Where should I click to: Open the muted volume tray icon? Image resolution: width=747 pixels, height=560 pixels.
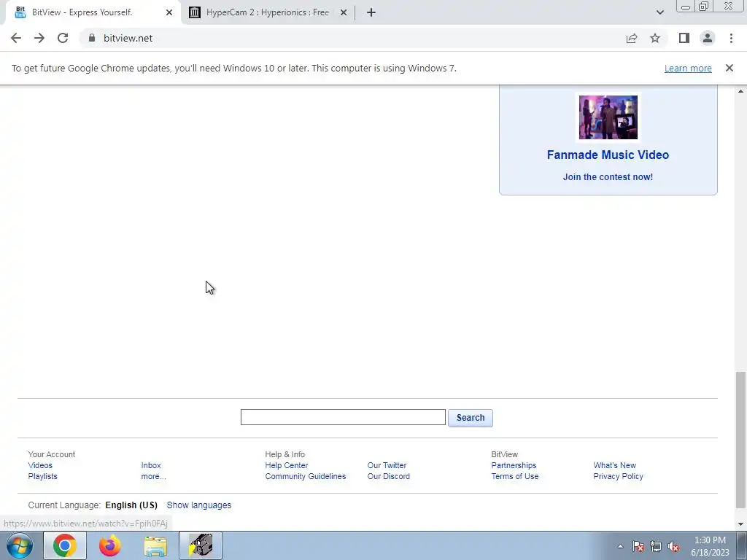[673, 546]
